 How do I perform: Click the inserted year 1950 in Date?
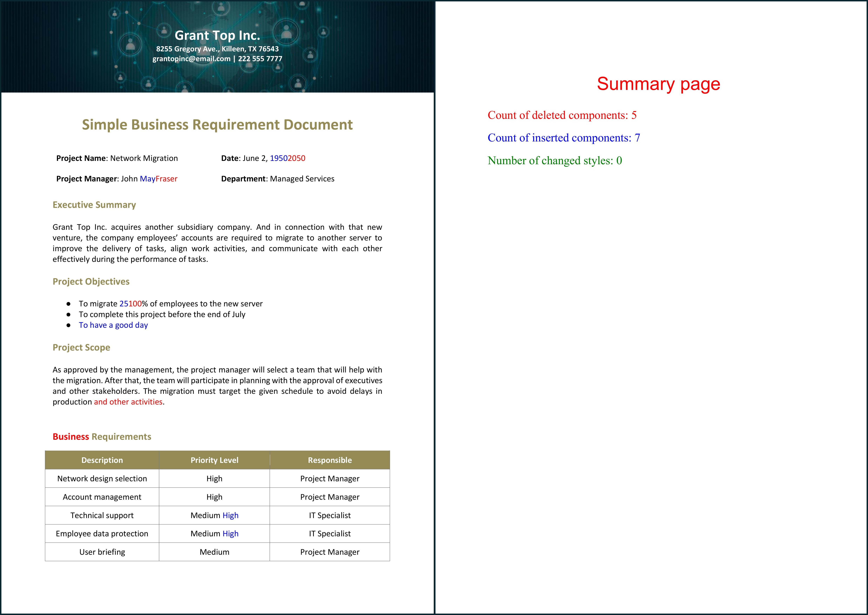(x=279, y=158)
